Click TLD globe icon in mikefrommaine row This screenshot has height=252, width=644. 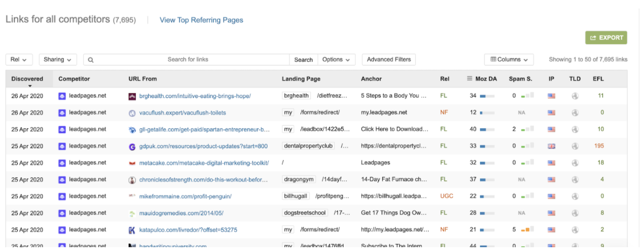click(575, 197)
